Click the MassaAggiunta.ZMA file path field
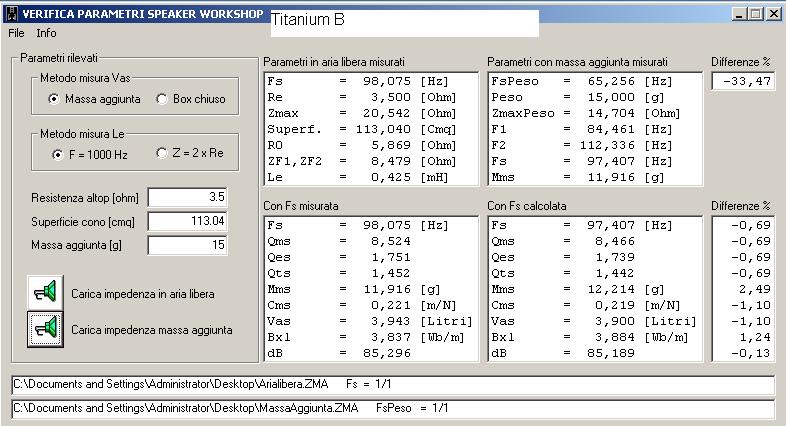This screenshot has height=426, width=786. pyautogui.click(x=393, y=408)
